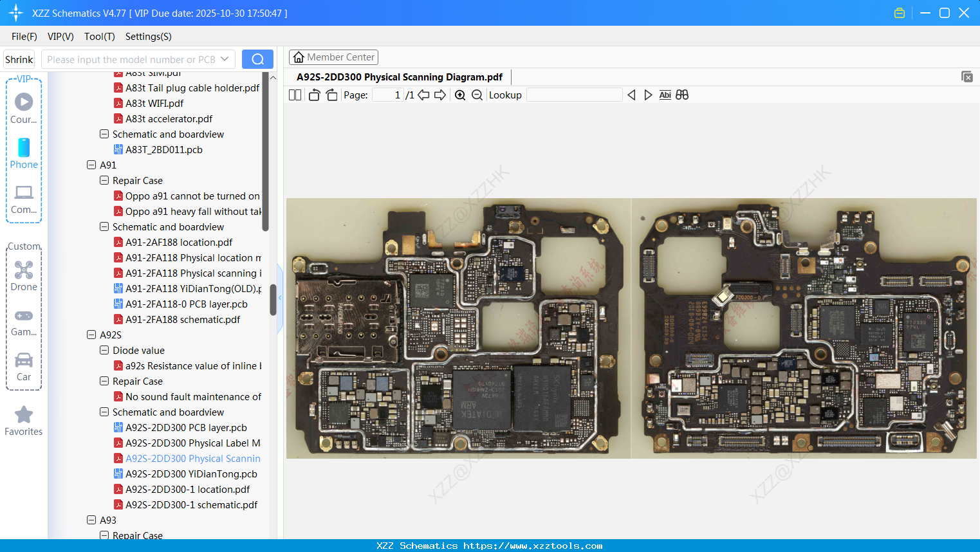Screen dimensions: 980x552
Task: Enable the Abi text match option
Action: (x=665, y=95)
